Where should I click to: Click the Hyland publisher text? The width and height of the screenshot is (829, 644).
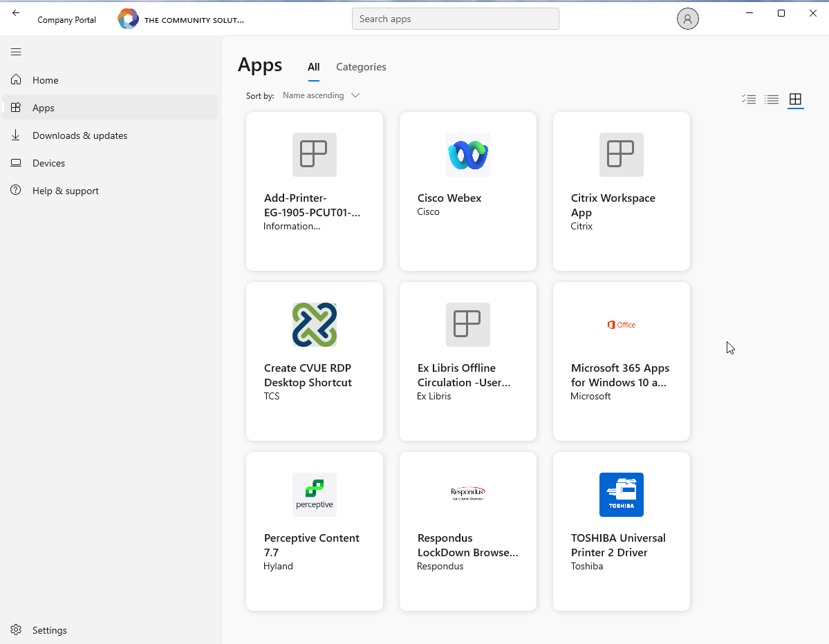pyautogui.click(x=278, y=567)
